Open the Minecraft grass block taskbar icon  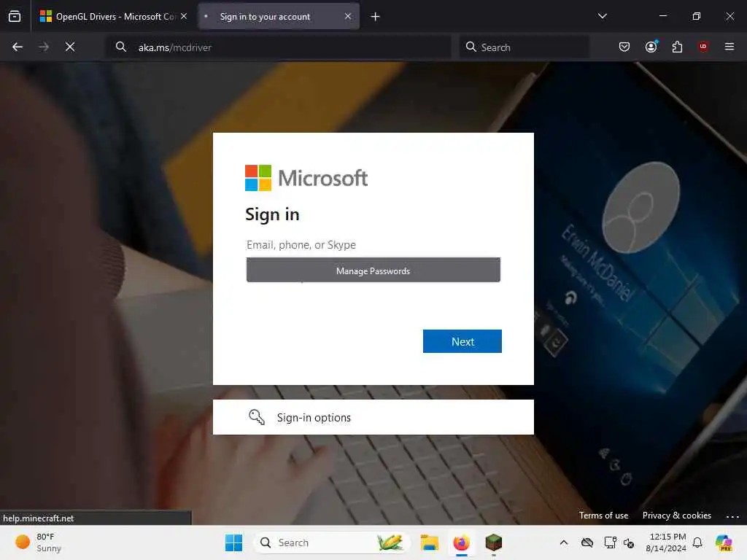tap(494, 542)
